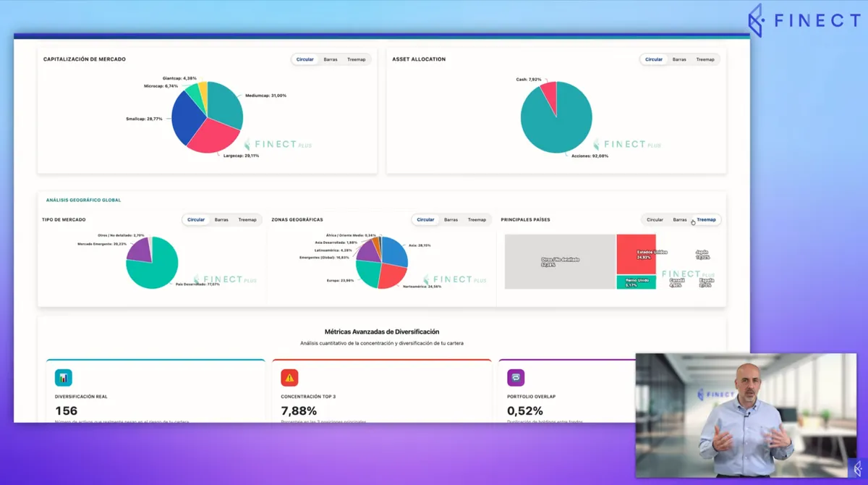
Task: Click the small Finect emblem below the presenter video
Action: (857, 468)
